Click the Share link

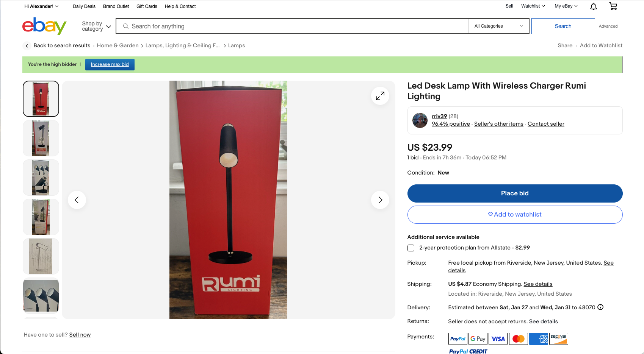point(565,45)
